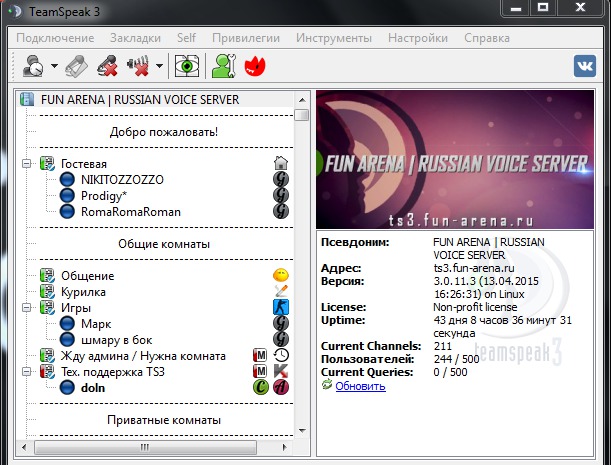This screenshot has height=465, width=611.
Task: Collapse the Гостевая channel tree
Action: [x=27, y=164]
